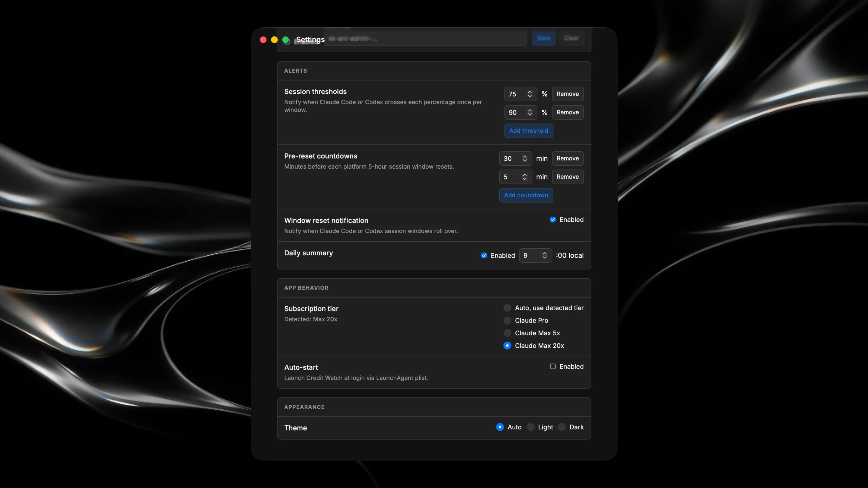Select Claude Max 5x tier
The height and width of the screenshot is (488, 868).
[x=507, y=333]
